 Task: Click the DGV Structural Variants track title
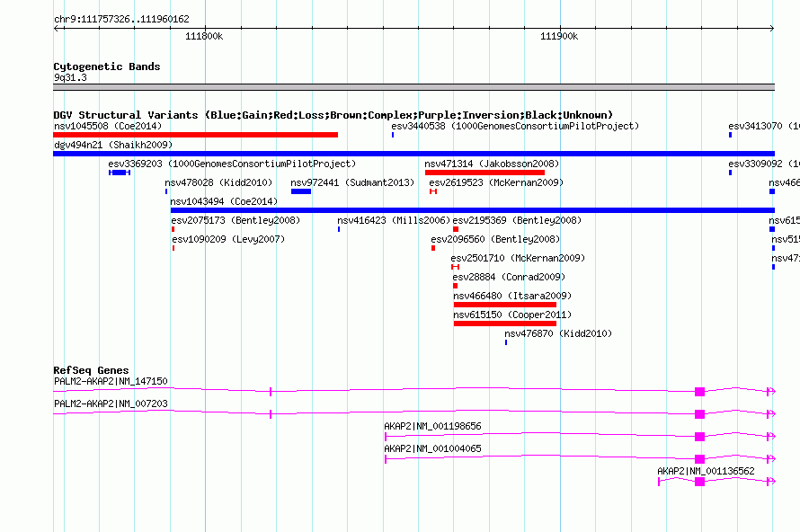(333, 115)
